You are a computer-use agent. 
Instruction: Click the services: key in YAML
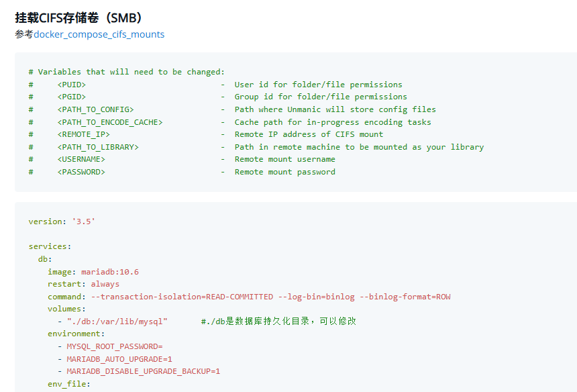tap(50, 246)
